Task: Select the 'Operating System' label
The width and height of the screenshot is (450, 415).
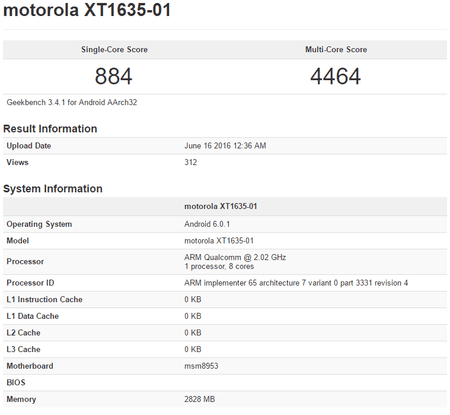Action: click(x=39, y=224)
